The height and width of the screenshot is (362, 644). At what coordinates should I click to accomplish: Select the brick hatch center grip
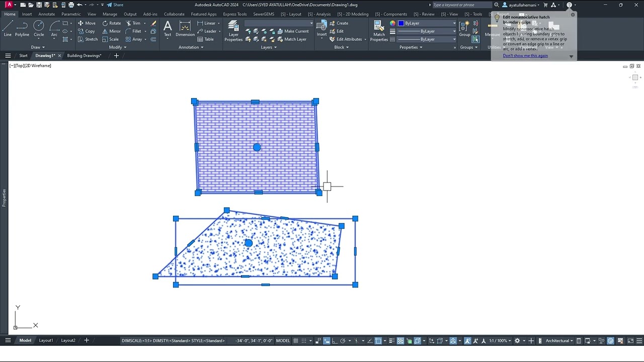coord(257,147)
